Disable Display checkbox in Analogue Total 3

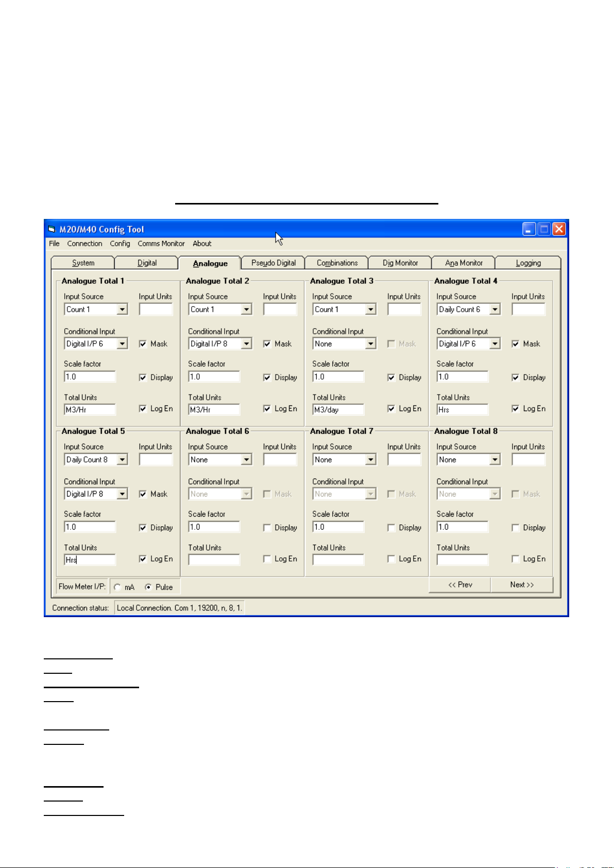391,378
